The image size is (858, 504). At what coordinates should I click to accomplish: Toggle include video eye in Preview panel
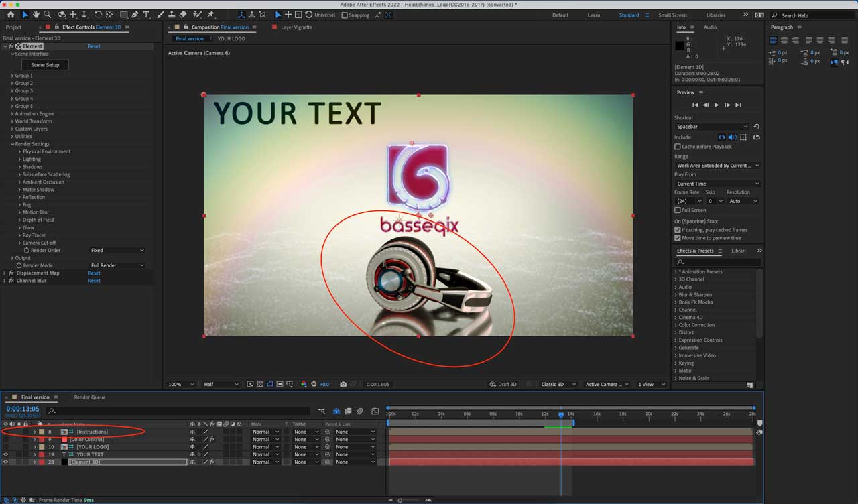click(x=722, y=137)
